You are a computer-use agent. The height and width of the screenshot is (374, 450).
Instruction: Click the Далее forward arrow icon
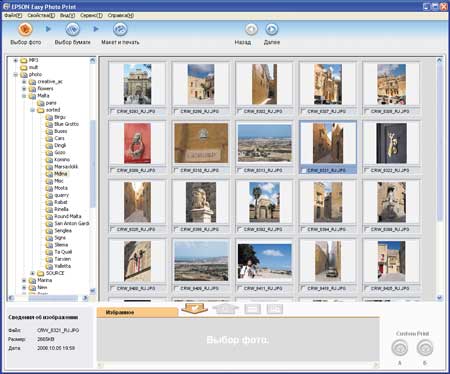click(x=272, y=30)
